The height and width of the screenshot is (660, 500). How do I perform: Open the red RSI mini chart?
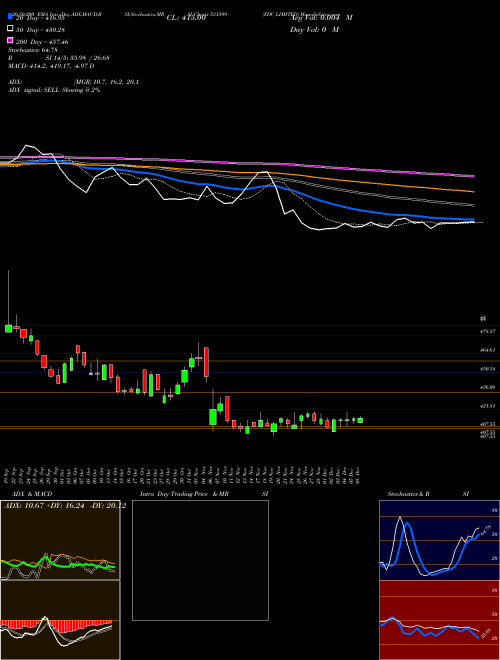439,620
